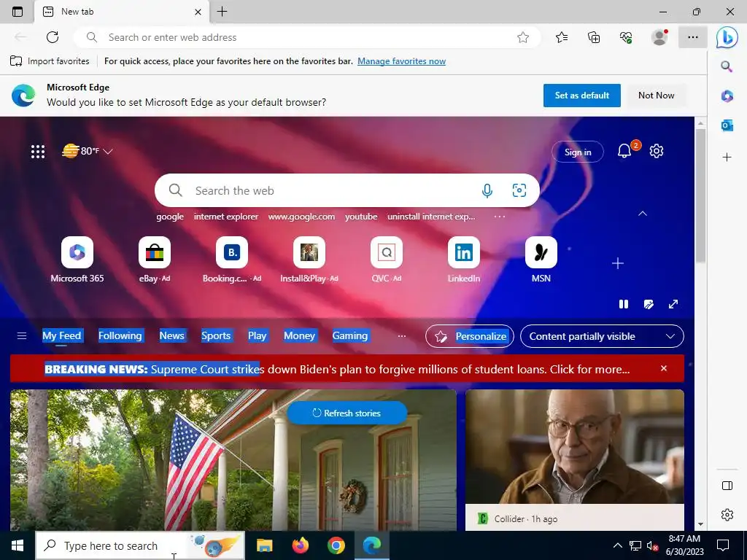Viewport: 747px width, 560px height.
Task: Open Settings and more three-dot menu
Action: [x=693, y=37]
